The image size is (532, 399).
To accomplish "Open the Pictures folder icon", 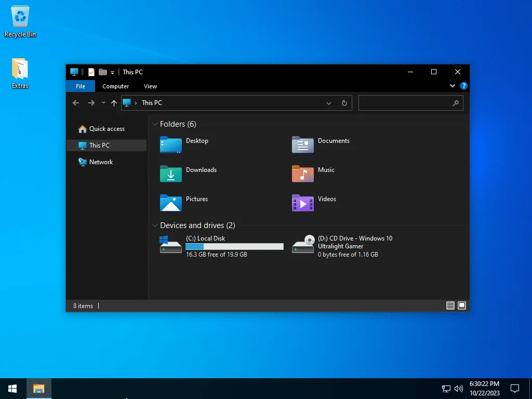I will (x=170, y=203).
